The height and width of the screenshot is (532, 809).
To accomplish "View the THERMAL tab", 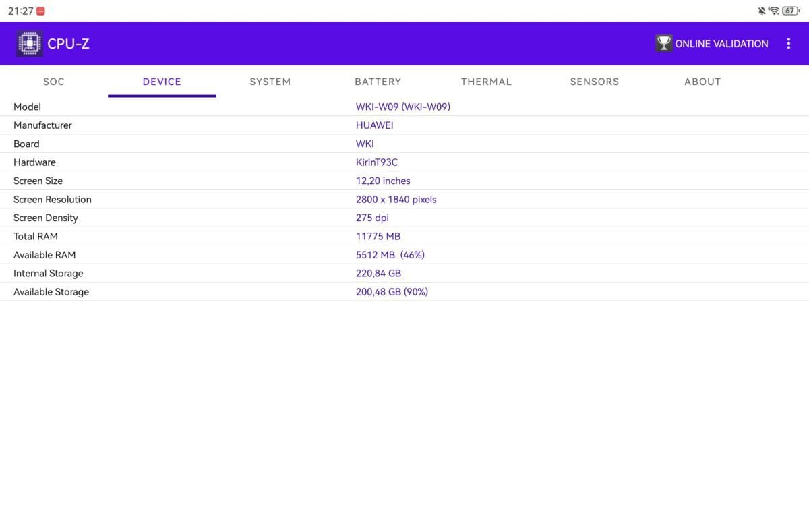I will (x=486, y=82).
